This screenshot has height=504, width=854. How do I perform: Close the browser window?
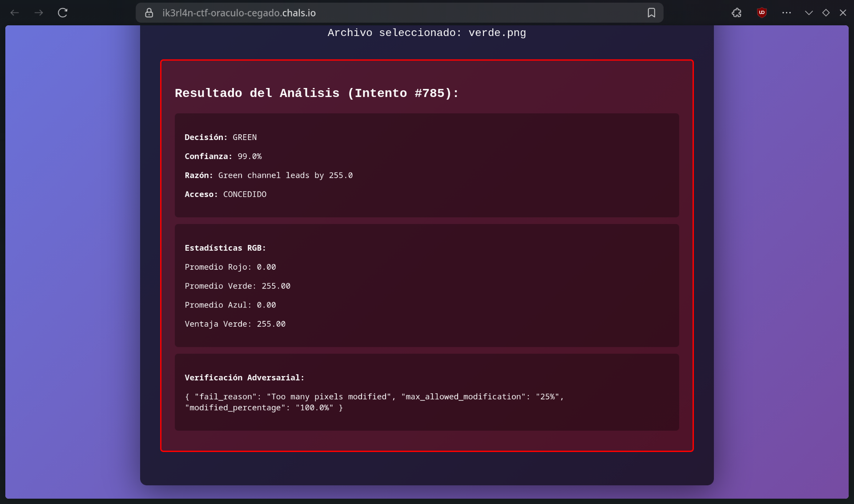pos(842,13)
